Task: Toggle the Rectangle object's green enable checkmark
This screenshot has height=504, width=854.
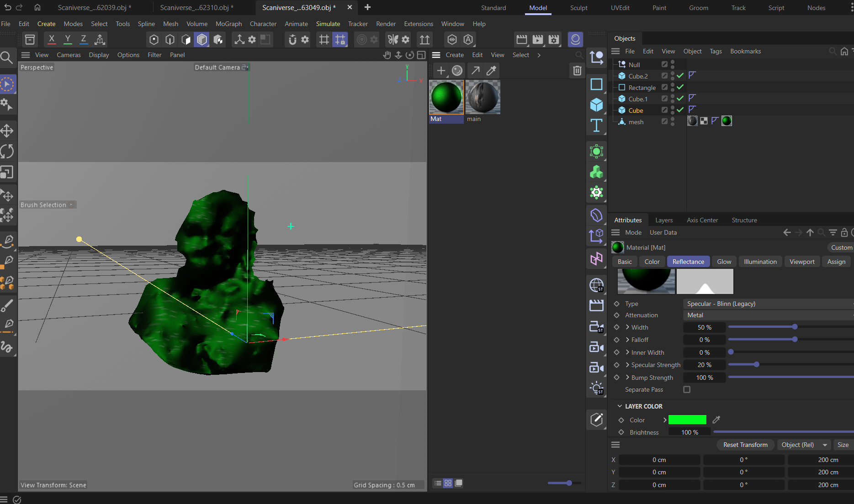Action: [680, 87]
